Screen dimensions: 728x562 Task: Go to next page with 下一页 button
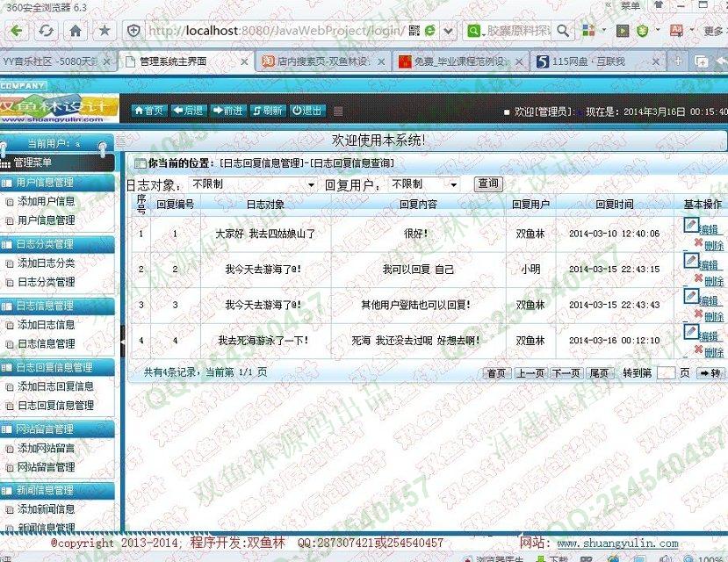(566, 373)
